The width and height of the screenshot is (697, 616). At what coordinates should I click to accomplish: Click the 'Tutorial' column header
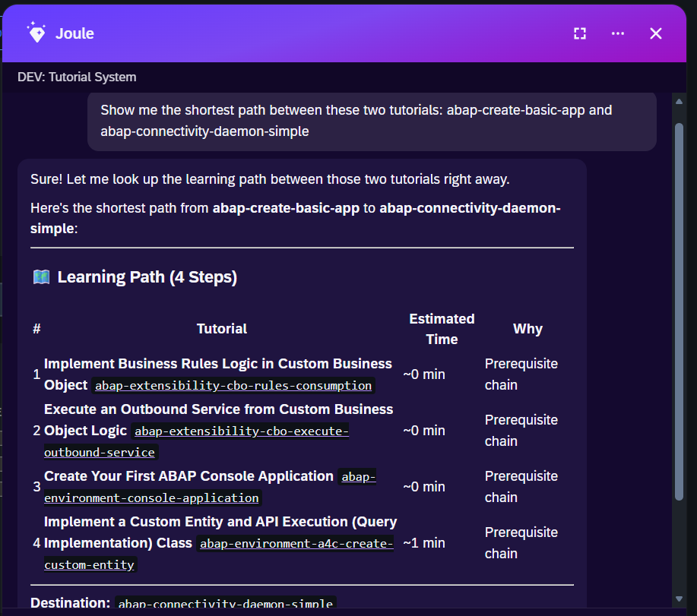pos(222,329)
